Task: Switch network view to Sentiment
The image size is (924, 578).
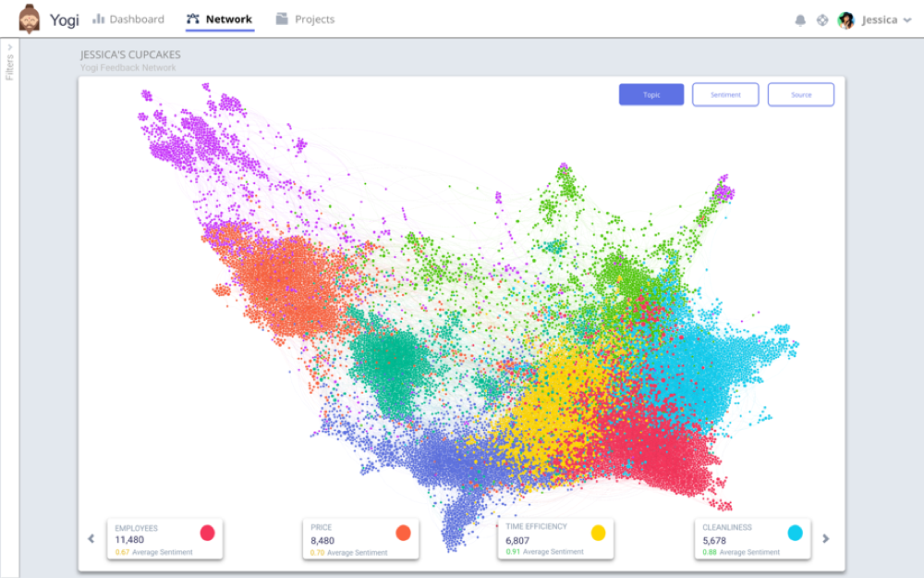Action: coord(725,94)
